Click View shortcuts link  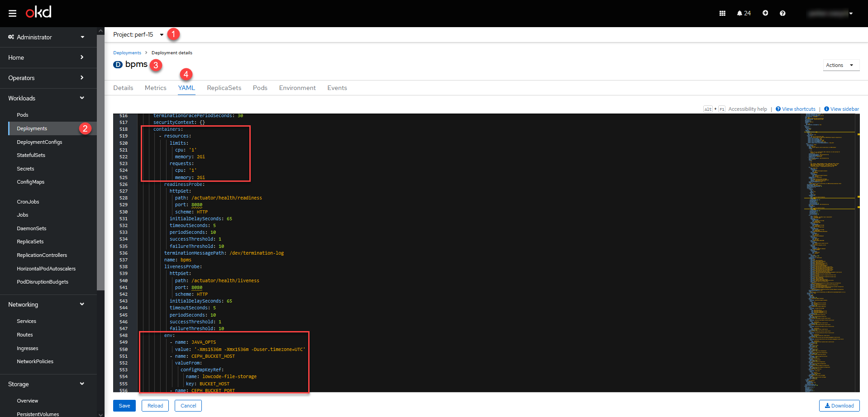click(x=796, y=109)
